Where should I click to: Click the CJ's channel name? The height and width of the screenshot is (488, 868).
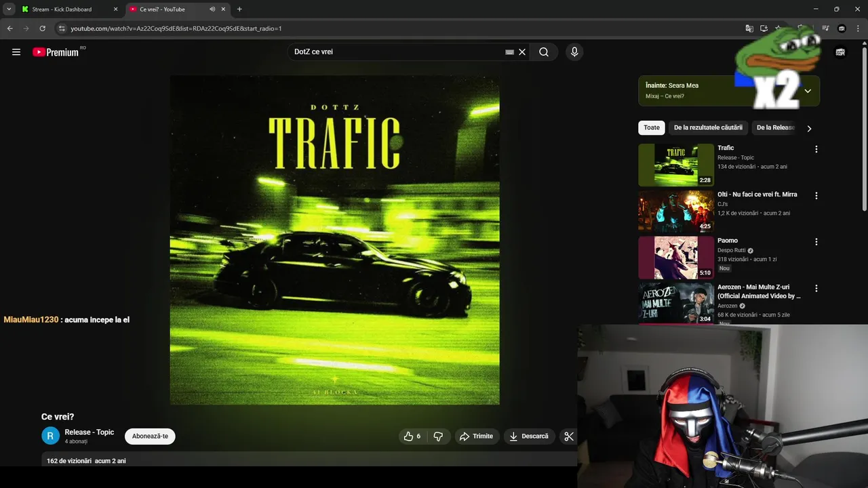pyautogui.click(x=722, y=204)
